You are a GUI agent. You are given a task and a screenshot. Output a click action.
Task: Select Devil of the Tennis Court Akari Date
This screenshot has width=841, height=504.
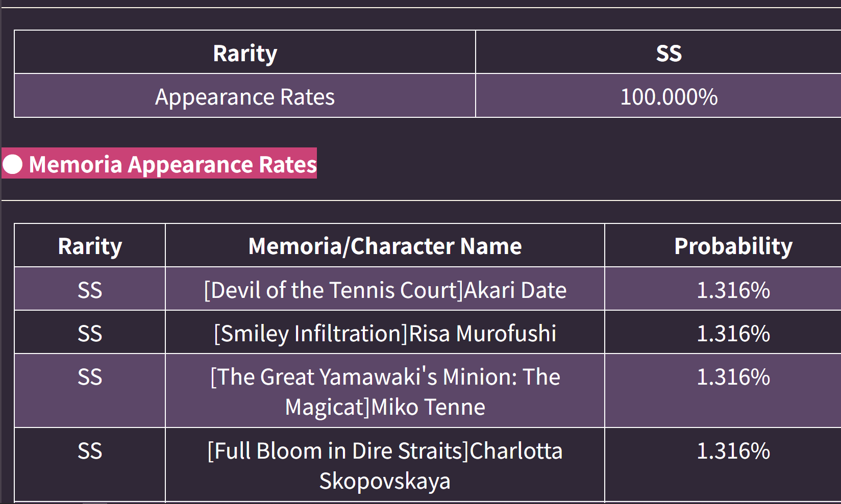coord(385,290)
